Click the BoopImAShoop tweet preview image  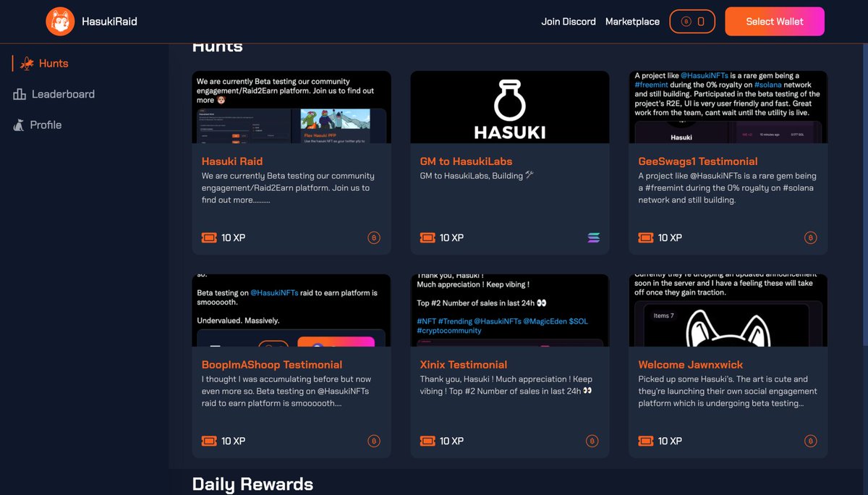point(292,310)
